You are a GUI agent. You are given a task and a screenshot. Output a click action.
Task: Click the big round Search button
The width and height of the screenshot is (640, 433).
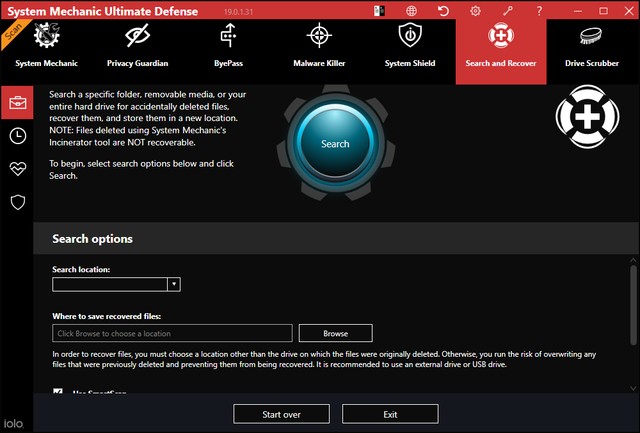[x=335, y=144]
